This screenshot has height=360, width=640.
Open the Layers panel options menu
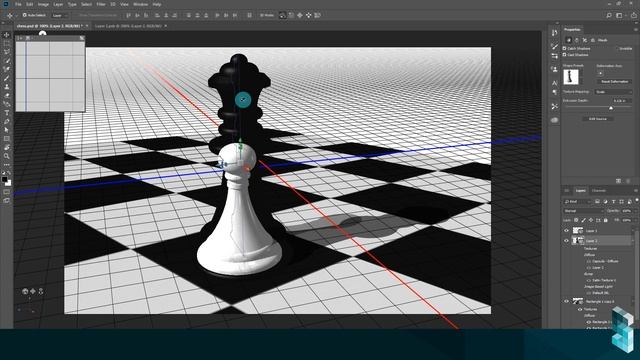point(636,191)
